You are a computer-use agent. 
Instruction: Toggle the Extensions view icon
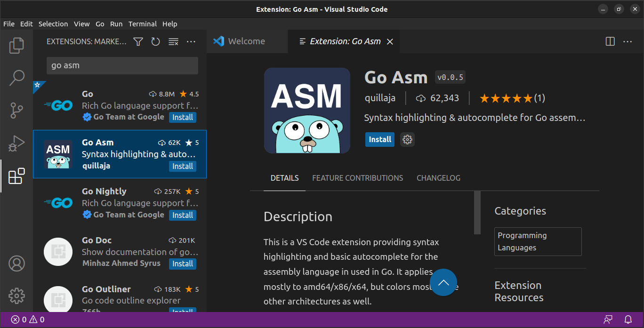pos(16,176)
